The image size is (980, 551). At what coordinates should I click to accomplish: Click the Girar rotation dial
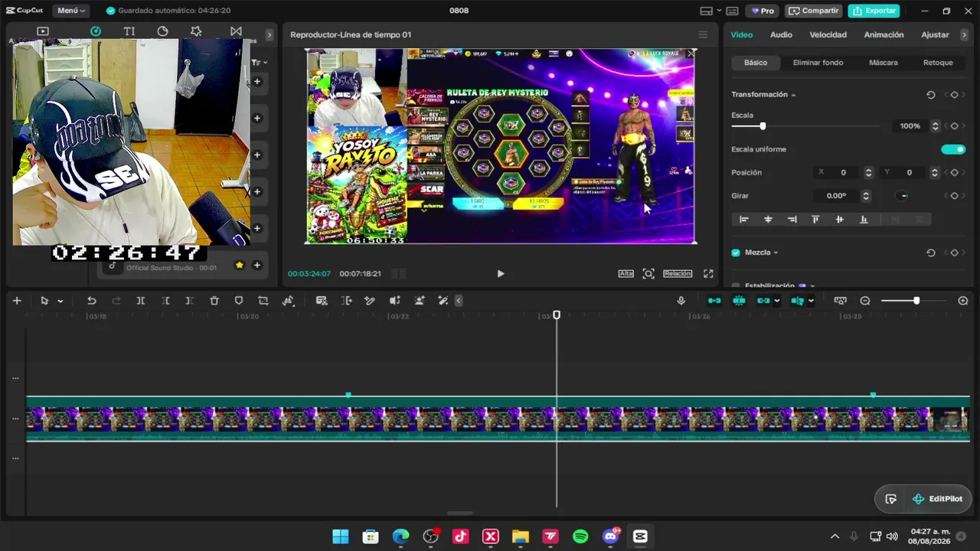(903, 196)
